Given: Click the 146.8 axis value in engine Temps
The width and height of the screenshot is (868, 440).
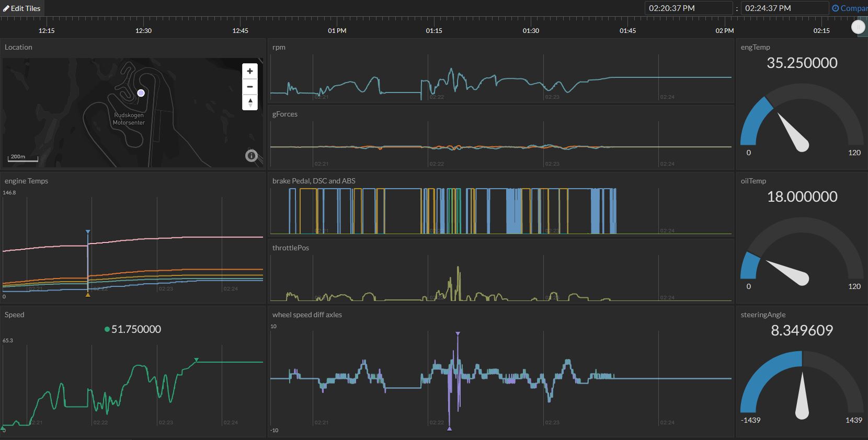Looking at the screenshot, I should pos(9,192).
